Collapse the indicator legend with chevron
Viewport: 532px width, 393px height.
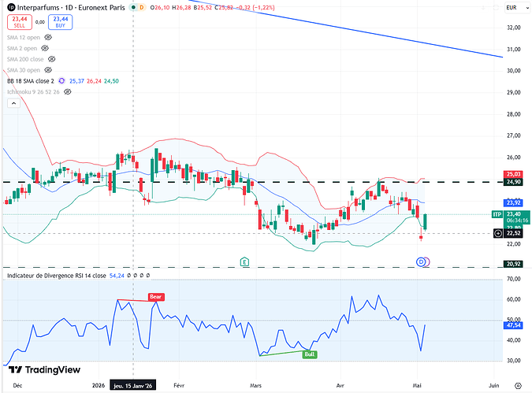coord(13,103)
